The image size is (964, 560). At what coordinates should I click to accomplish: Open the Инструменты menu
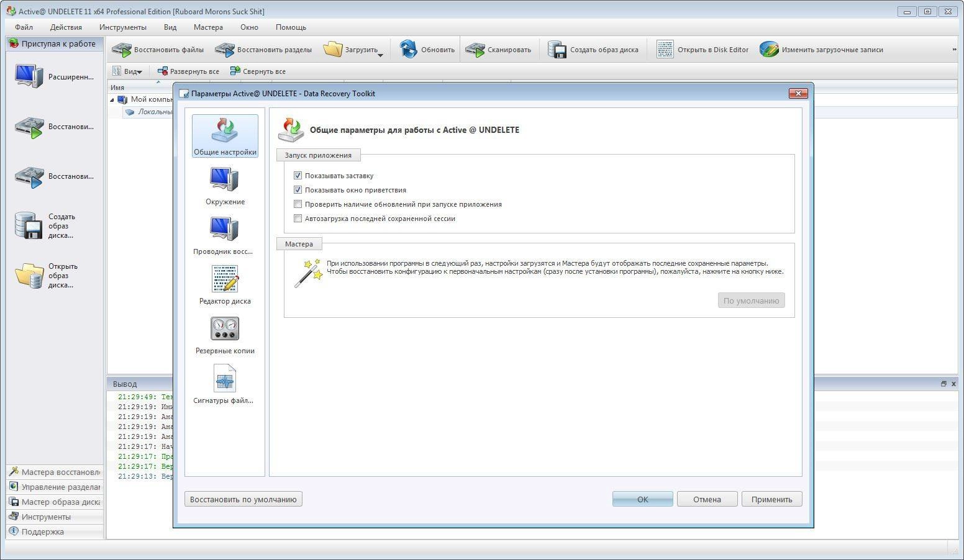click(x=123, y=27)
